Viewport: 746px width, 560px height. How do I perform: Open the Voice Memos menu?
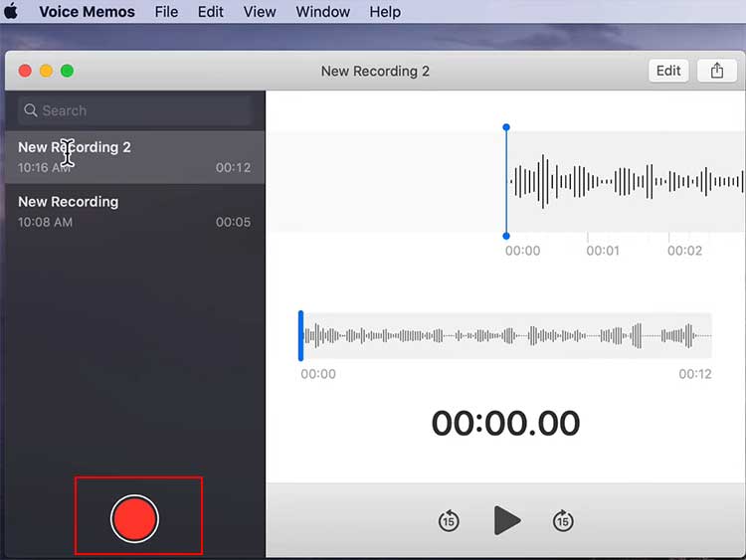tap(88, 11)
